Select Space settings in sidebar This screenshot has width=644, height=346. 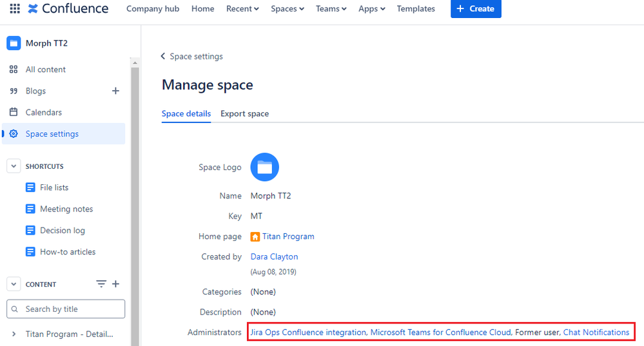[64, 134]
